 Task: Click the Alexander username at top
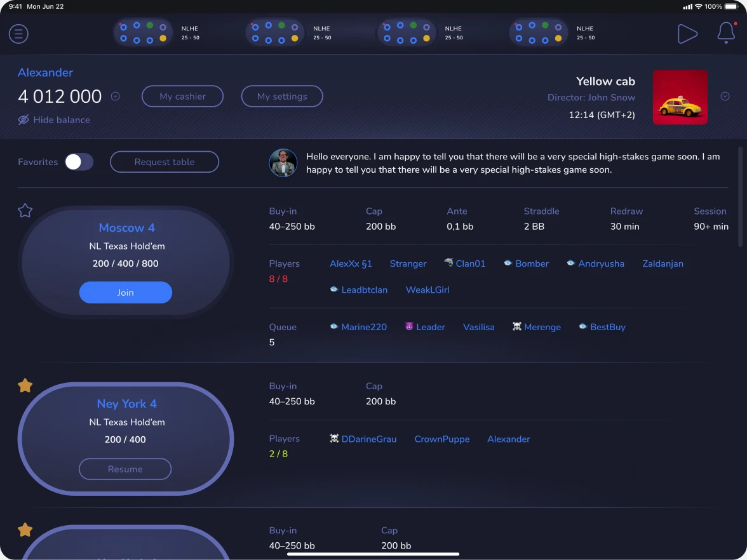(45, 72)
